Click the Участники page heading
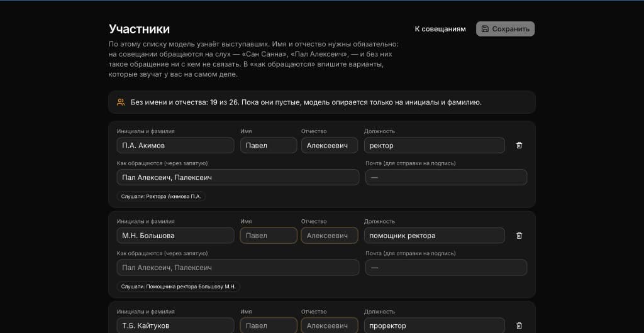Image resolution: width=644 pixels, height=333 pixels. [139, 29]
